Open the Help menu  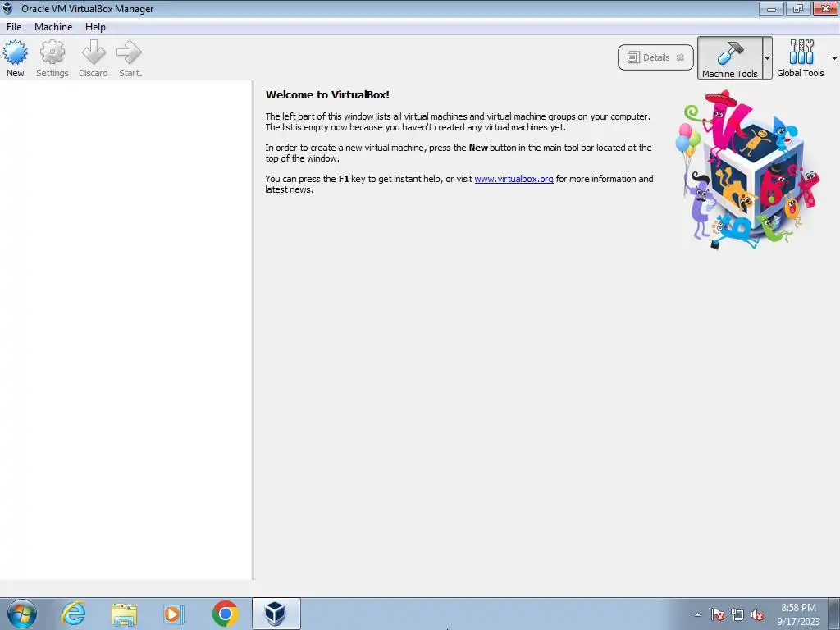pos(95,27)
